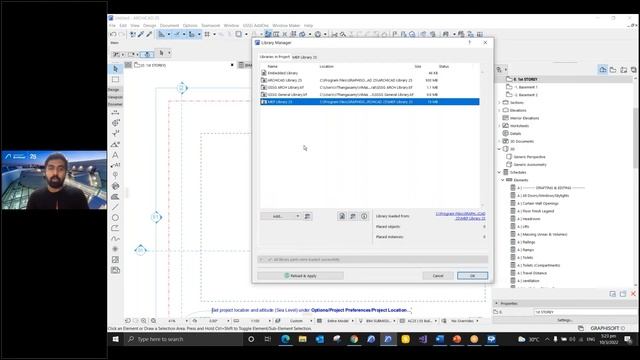Select the Embedded Library row
640x360 pixels.
(370, 73)
